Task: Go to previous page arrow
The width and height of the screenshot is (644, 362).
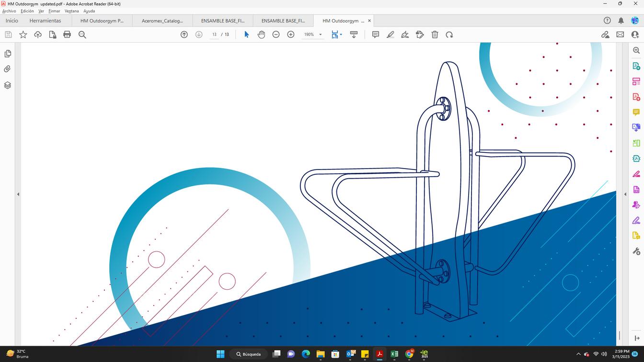Action: pos(184,34)
